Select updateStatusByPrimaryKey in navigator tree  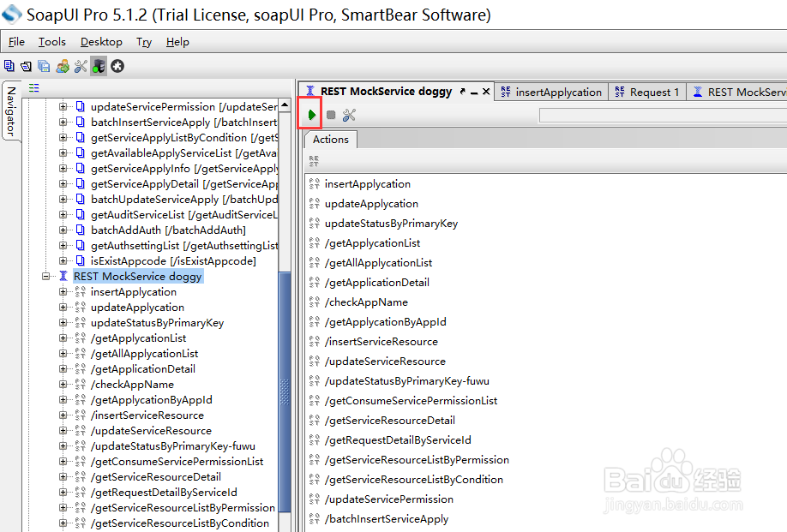tap(157, 323)
